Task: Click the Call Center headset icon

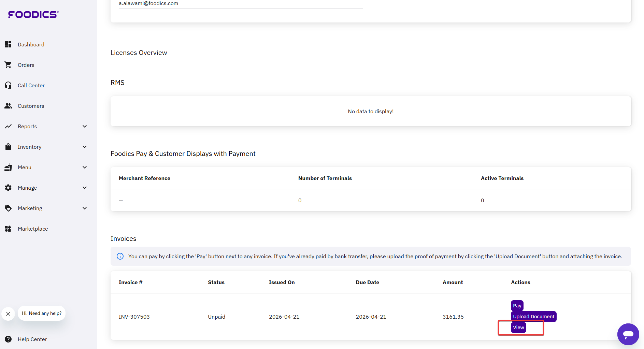Action: coord(8,85)
